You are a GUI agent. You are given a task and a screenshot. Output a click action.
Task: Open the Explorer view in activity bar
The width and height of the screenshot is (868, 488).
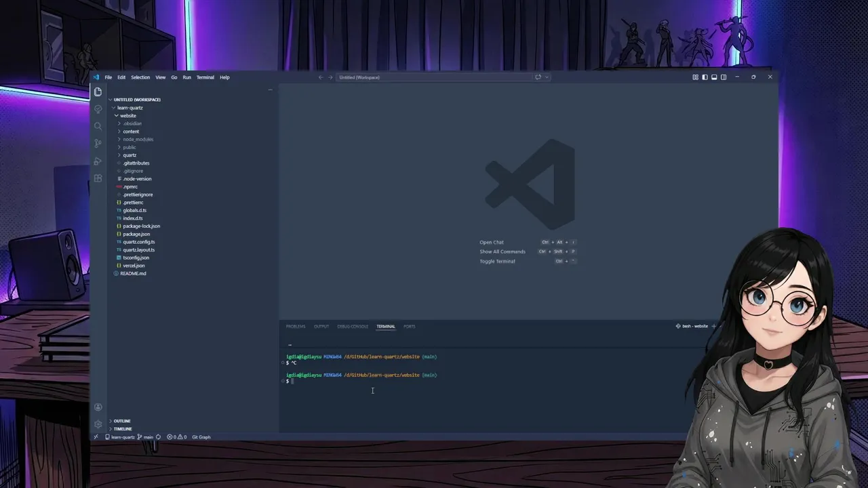click(98, 91)
